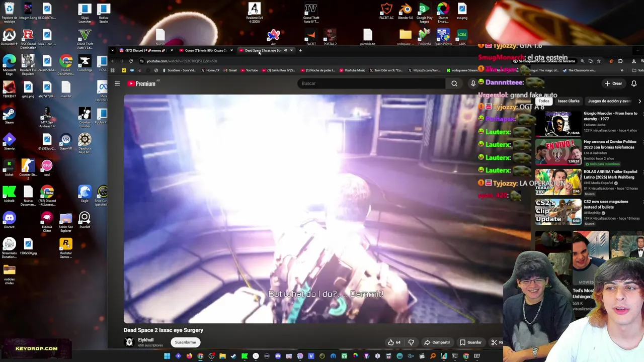This screenshot has height=362, width=644.
Task: Open BOLAS ARRIBA trailer thumbnail
Action: pos(558,182)
